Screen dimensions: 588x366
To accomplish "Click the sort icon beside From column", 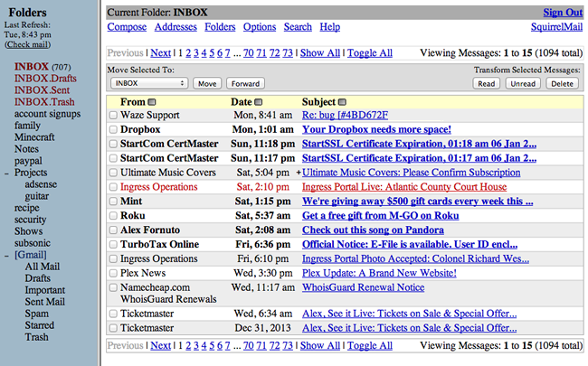I will pyautogui.click(x=152, y=102).
